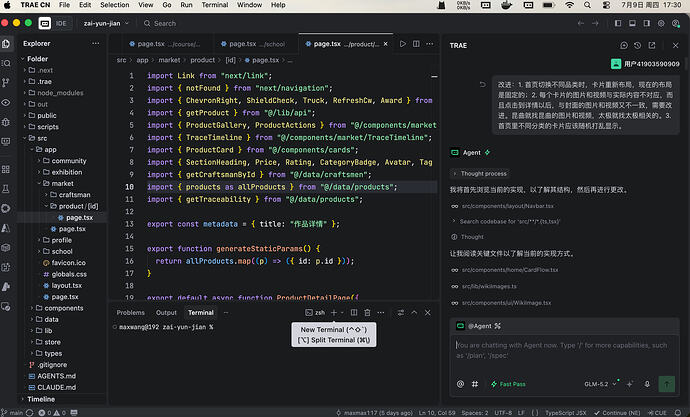Viewport: 690px width, 417px height.
Task: Split the editor with the split icon
Action: coord(416,44)
